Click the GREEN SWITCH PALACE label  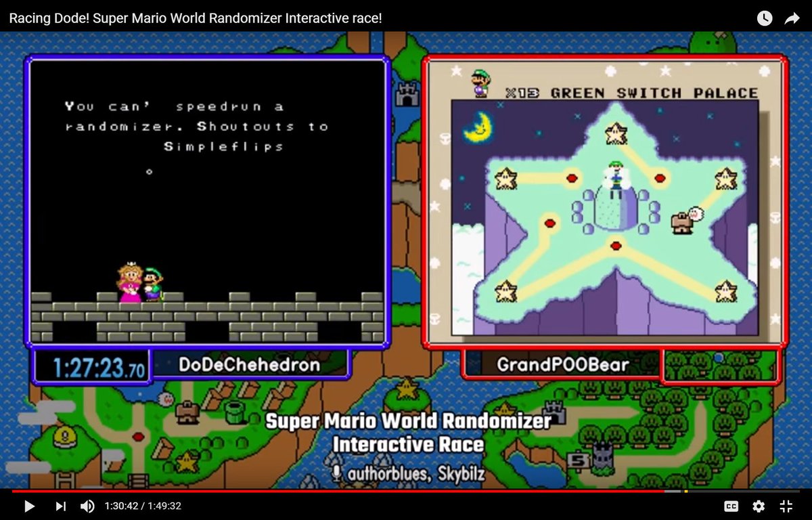tap(654, 93)
